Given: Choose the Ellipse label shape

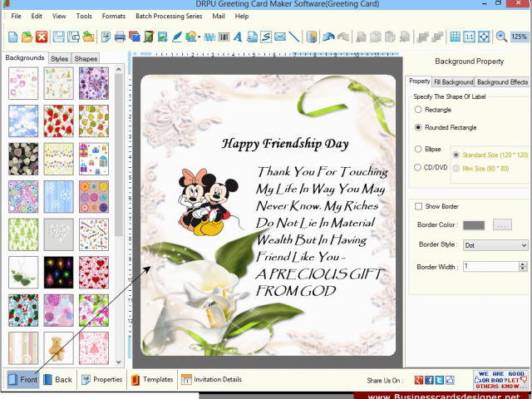Looking at the screenshot, I should (x=418, y=149).
